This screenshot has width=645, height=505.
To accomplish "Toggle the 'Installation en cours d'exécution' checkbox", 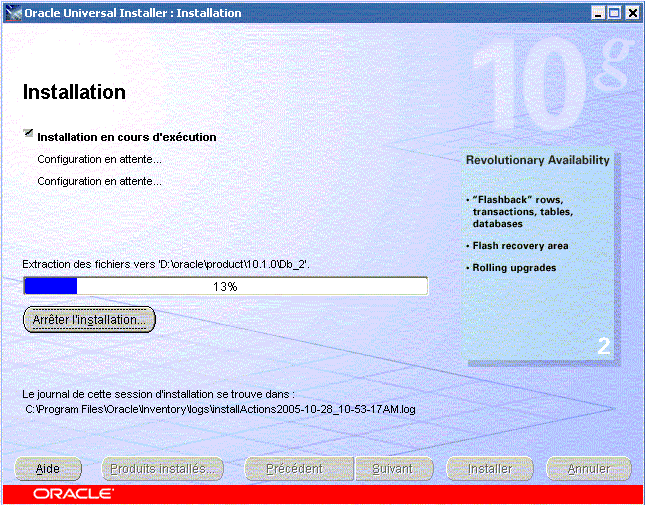I will coord(29,135).
